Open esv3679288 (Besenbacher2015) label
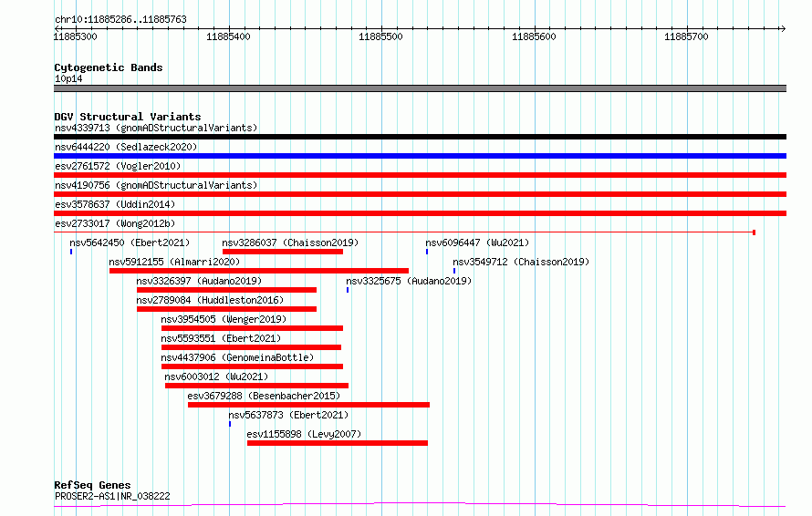This screenshot has height=516, width=812. 264,396
